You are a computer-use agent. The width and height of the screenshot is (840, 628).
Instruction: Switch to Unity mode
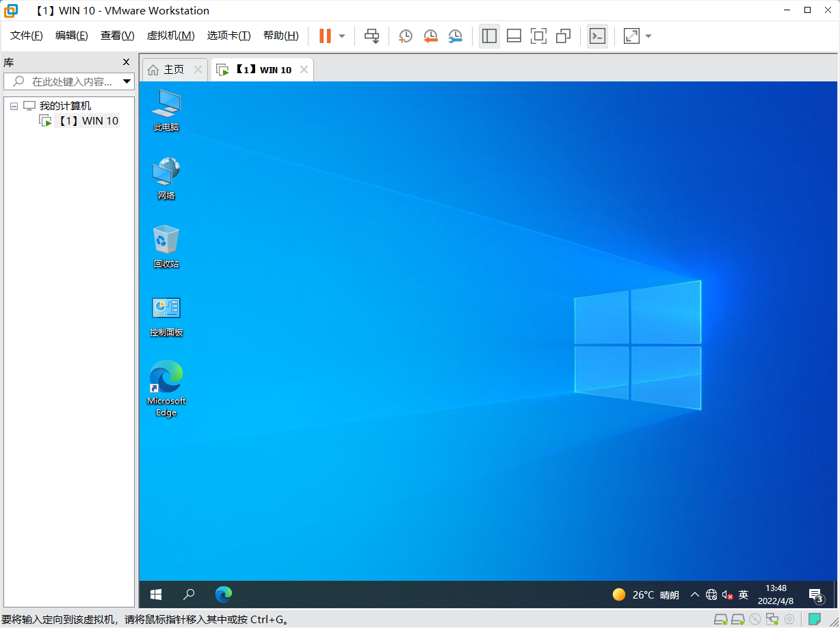click(563, 36)
